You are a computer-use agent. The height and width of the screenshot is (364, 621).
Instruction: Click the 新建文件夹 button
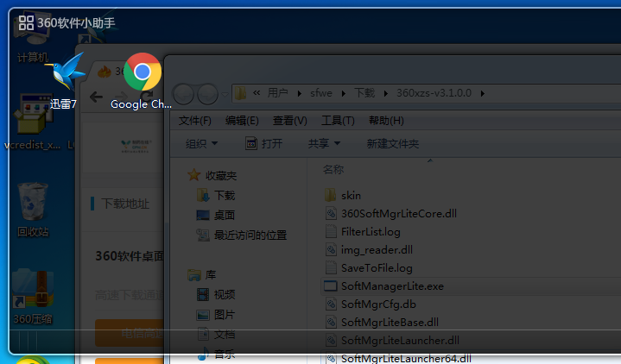393,143
